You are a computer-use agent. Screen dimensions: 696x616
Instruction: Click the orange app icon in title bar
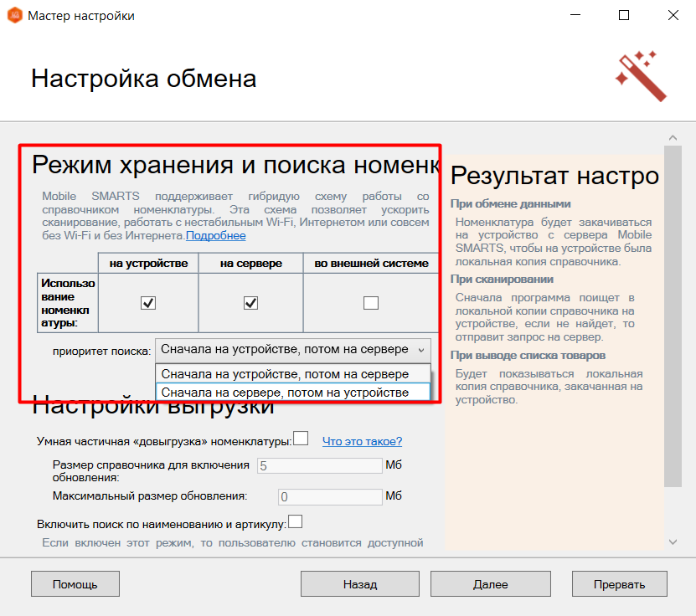click(x=14, y=16)
